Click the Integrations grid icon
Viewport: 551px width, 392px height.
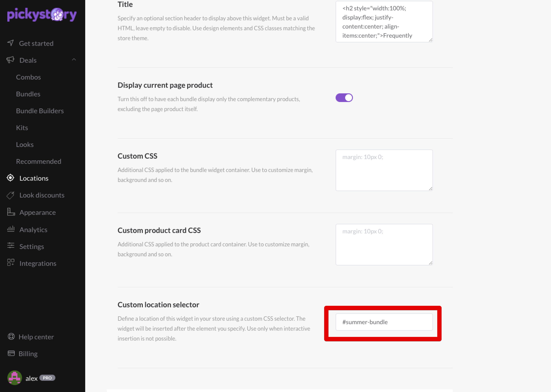click(11, 262)
